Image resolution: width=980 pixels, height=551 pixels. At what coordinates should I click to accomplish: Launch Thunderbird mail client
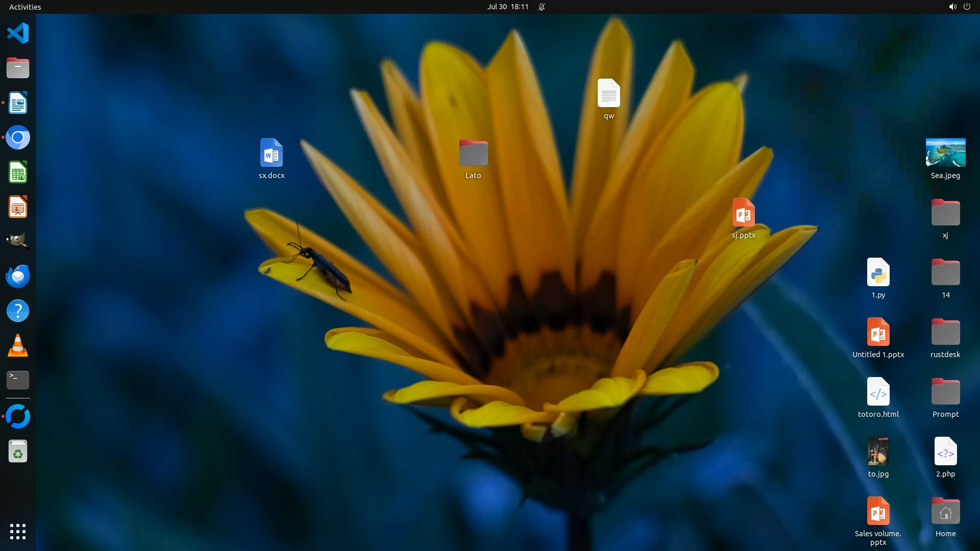18,276
